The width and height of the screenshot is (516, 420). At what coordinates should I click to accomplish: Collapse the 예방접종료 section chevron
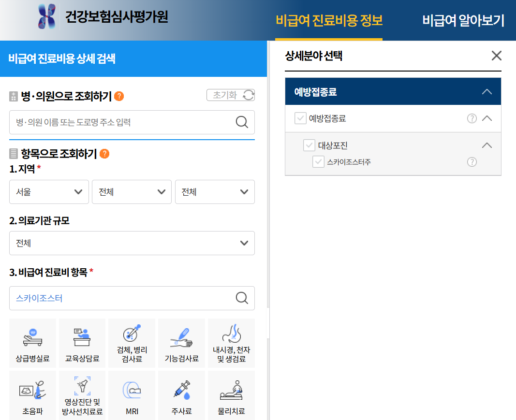(487, 91)
